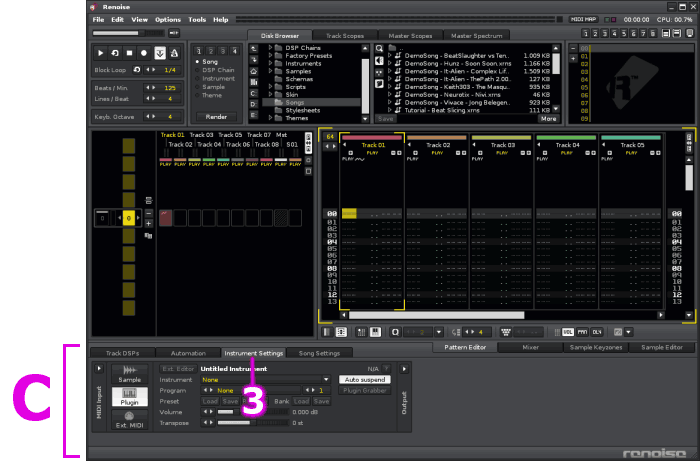The image size is (700, 461).
Task: Adjust the master volume slider at top left
Action: click(129, 33)
